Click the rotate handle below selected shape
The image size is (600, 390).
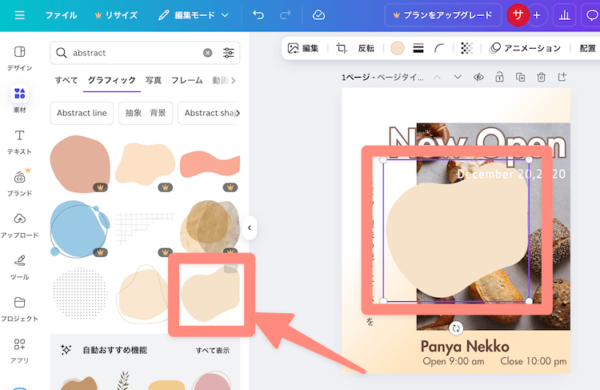click(456, 328)
